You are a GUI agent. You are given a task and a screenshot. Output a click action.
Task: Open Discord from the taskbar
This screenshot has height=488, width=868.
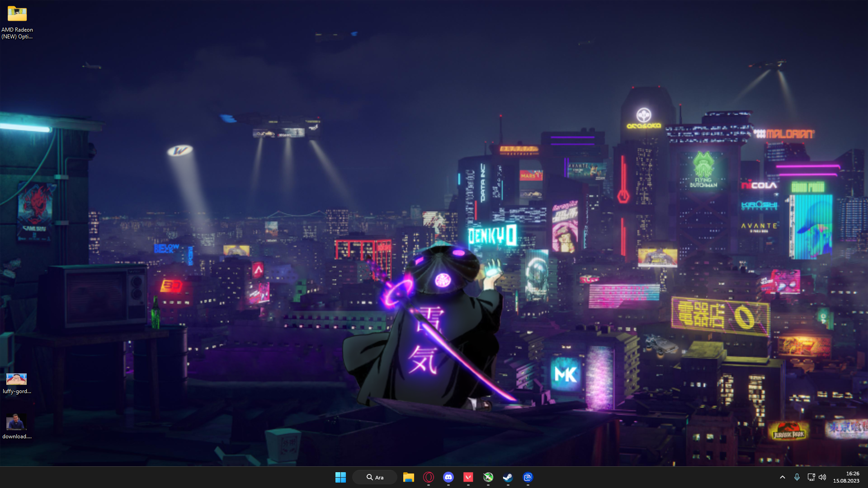(x=448, y=477)
